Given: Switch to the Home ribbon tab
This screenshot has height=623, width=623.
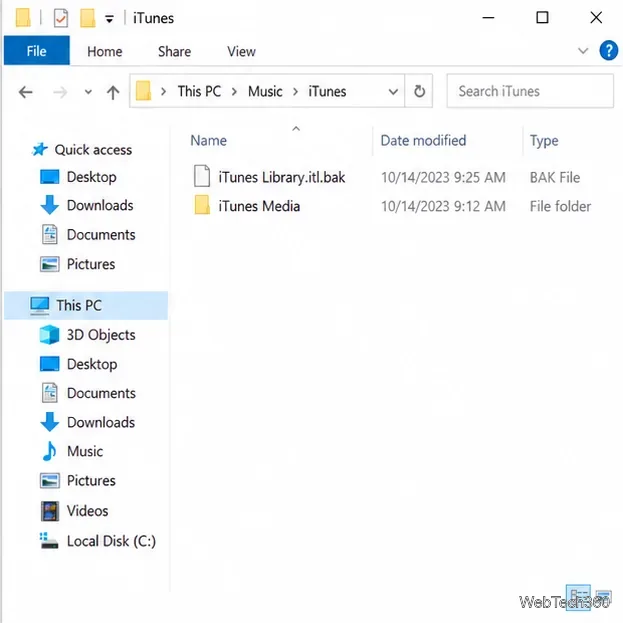Looking at the screenshot, I should (104, 51).
